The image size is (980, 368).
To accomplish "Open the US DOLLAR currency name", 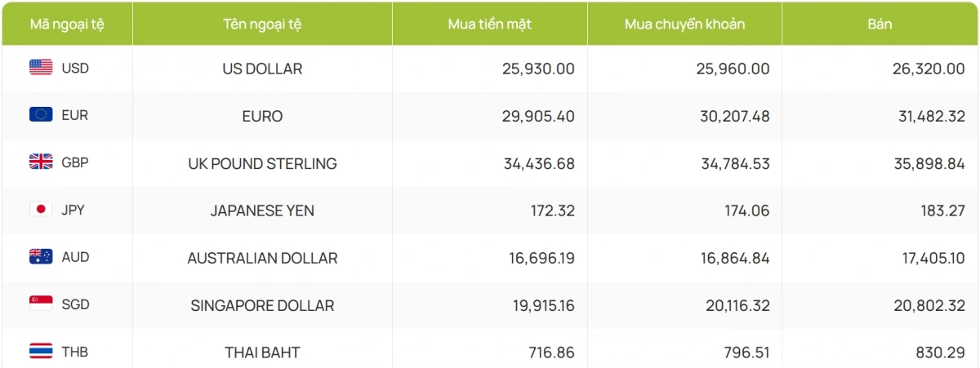I will [262, 69].
